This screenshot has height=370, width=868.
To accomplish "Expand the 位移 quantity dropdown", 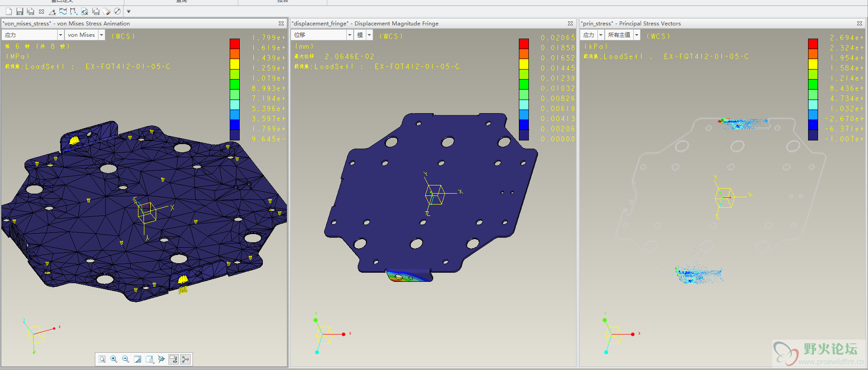I will 350,35.
